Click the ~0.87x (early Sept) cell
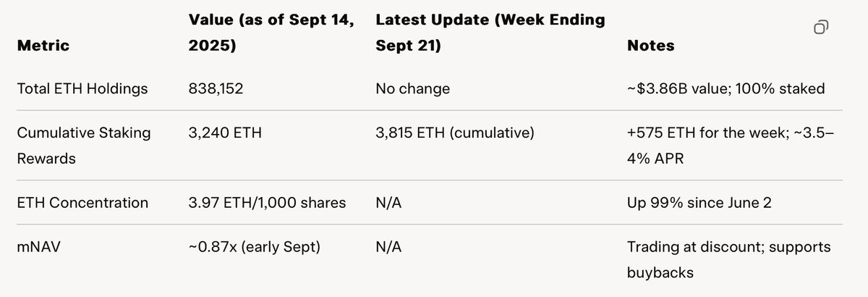Viewport: 868px width, 297px height. pyautogui.click(x=254, y=247)
